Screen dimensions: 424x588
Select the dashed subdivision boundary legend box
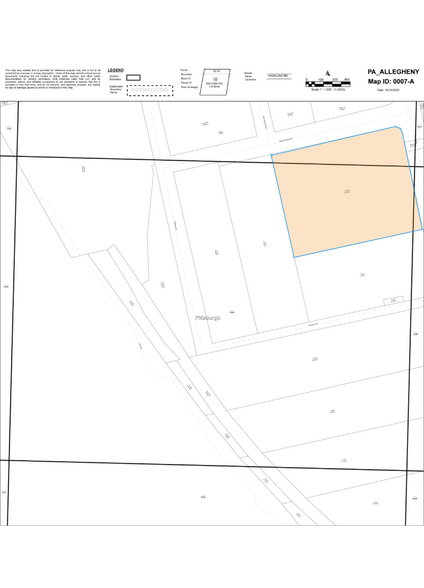150,90
